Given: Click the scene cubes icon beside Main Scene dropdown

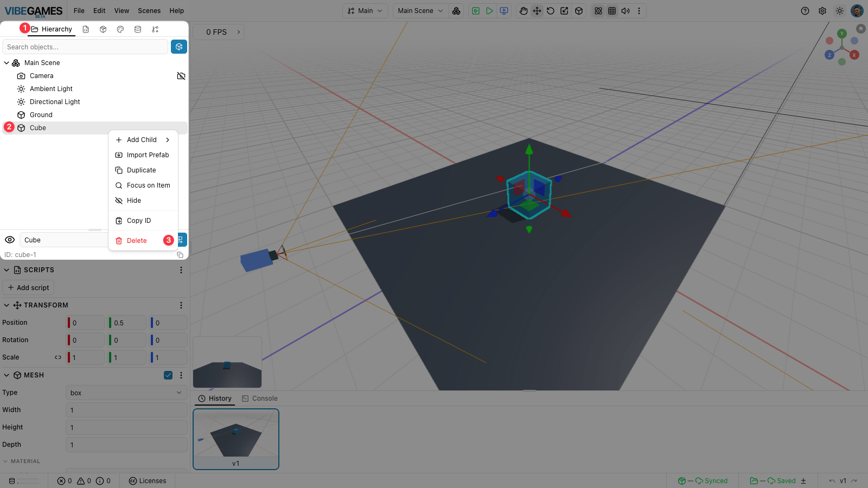Looking at the screenshot, I should 456,11.
